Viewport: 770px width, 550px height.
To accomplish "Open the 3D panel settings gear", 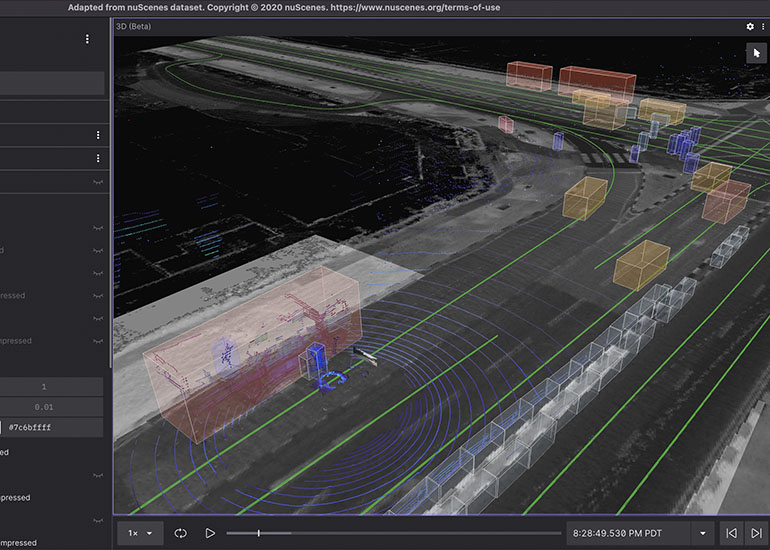I will point(750,26).
